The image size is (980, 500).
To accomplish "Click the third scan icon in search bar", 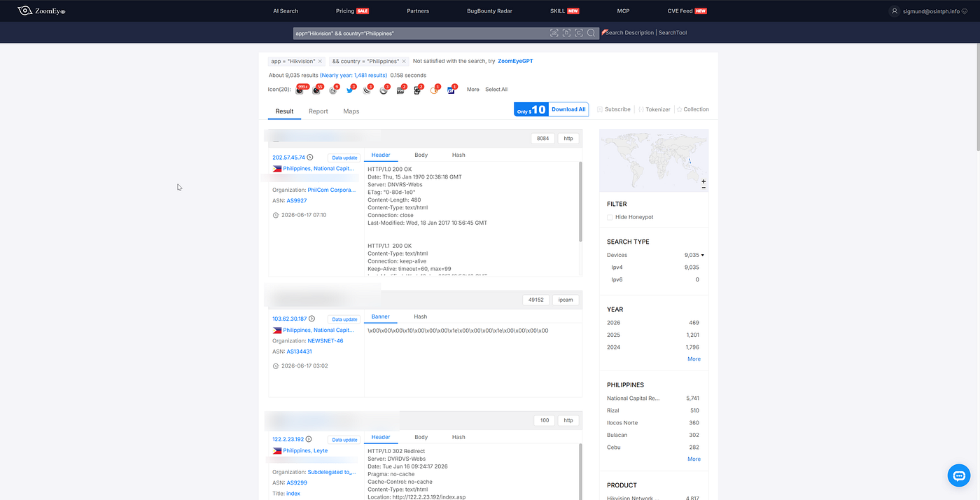I will [x=579, y=33].
